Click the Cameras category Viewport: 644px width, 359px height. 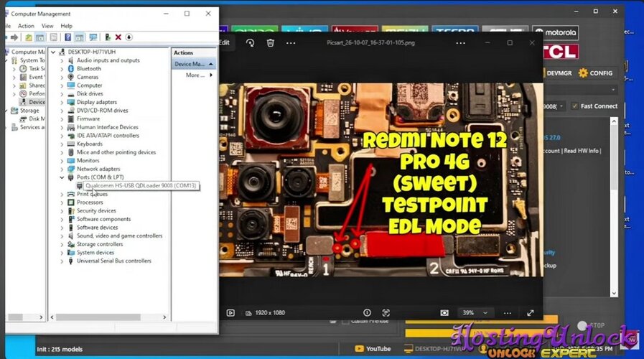[88, 78]
